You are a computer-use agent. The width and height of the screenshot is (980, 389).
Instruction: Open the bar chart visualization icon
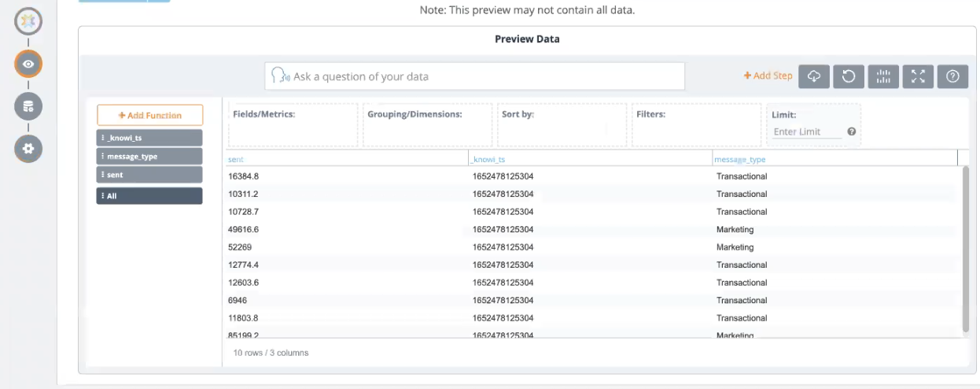(x=883, y=76)
